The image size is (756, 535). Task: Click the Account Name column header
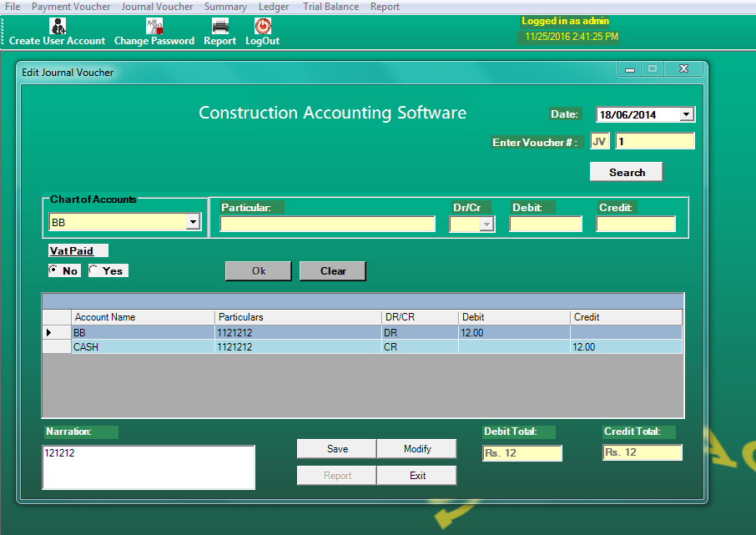(x=144, y=317)
